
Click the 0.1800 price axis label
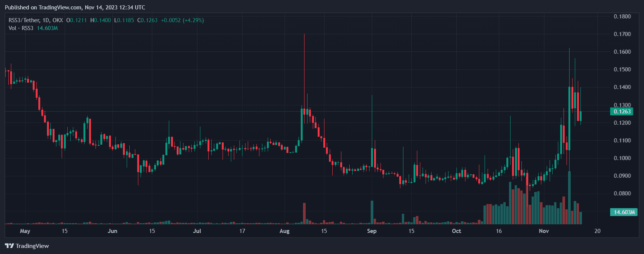coord(622,17)
